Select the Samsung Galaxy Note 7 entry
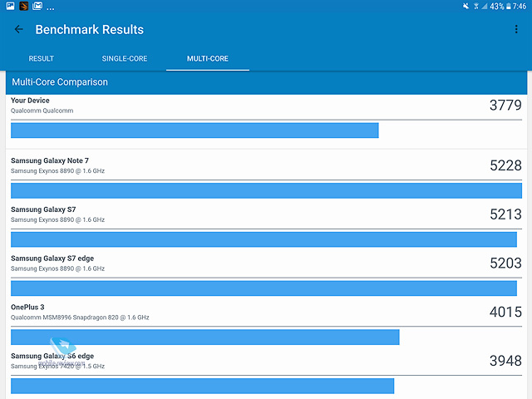 50,160
